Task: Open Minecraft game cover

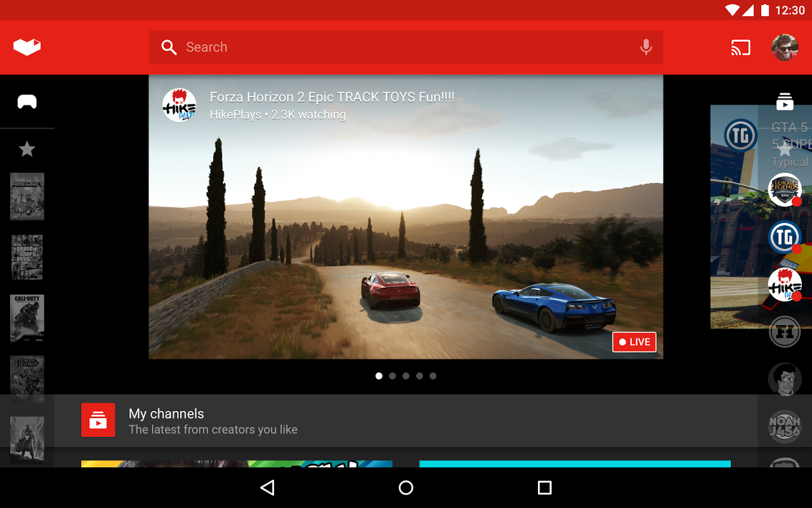Action: (27, 196)
